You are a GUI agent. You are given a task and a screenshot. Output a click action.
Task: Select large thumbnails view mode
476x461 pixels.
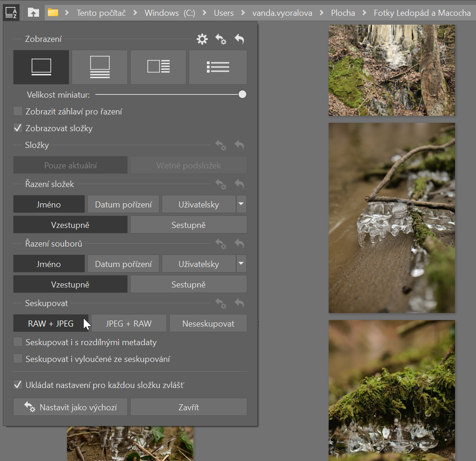(41, 67)
